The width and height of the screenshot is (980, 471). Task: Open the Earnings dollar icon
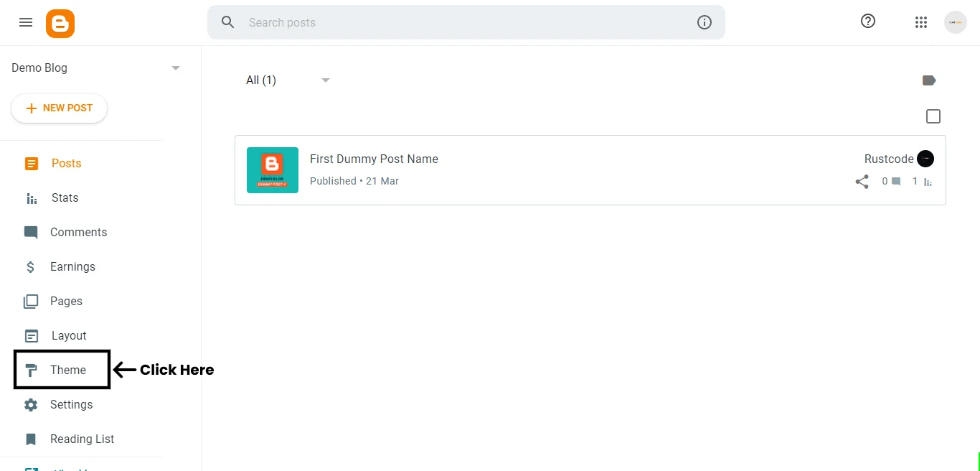click(31, 266)
